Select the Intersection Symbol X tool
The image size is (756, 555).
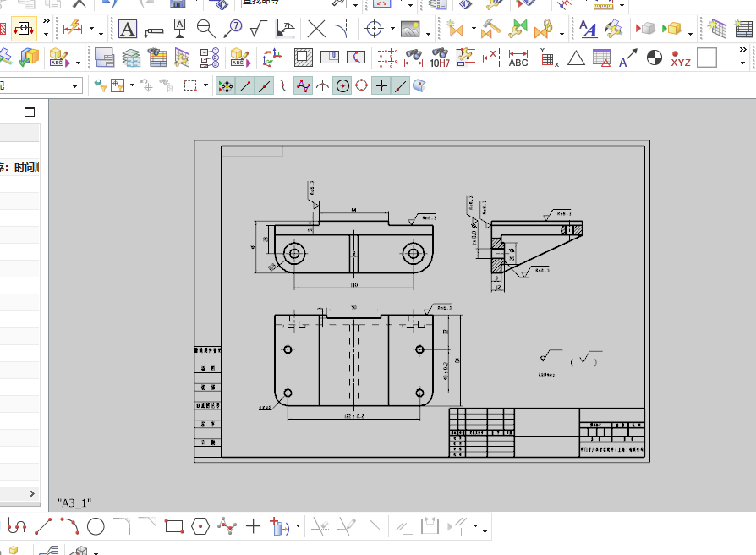point(316,29)
